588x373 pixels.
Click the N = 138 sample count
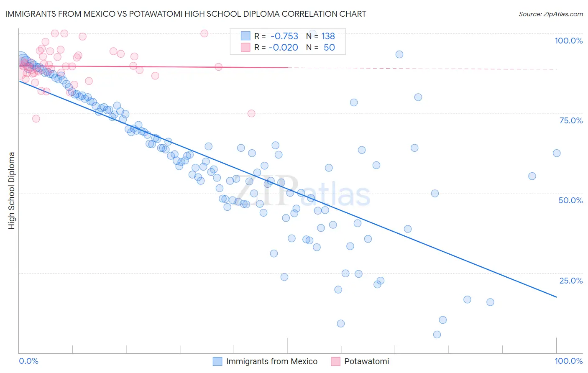(320, 36)
